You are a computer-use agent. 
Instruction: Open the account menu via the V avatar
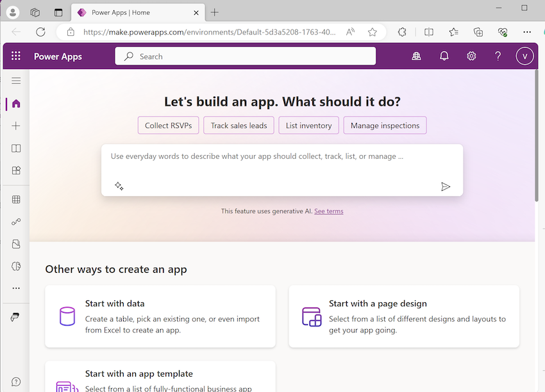point(524,56)
